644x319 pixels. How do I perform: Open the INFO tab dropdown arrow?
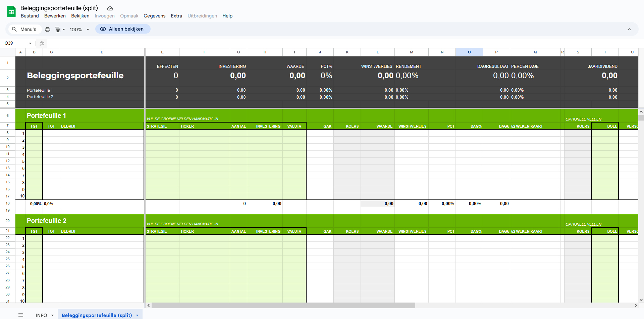(x=52, y=315)
